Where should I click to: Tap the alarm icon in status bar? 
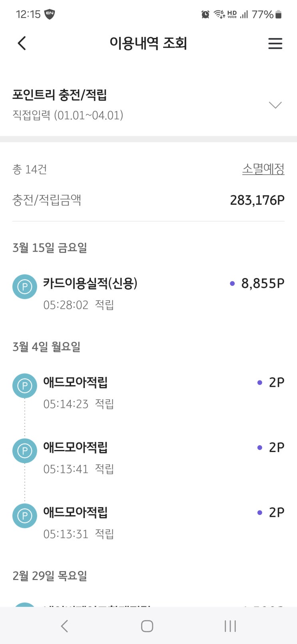pyautogui.click(x=205, y=14)
